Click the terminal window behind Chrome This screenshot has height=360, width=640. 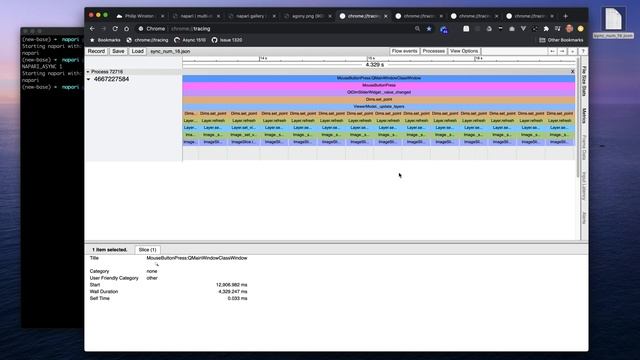coord(52,178)
